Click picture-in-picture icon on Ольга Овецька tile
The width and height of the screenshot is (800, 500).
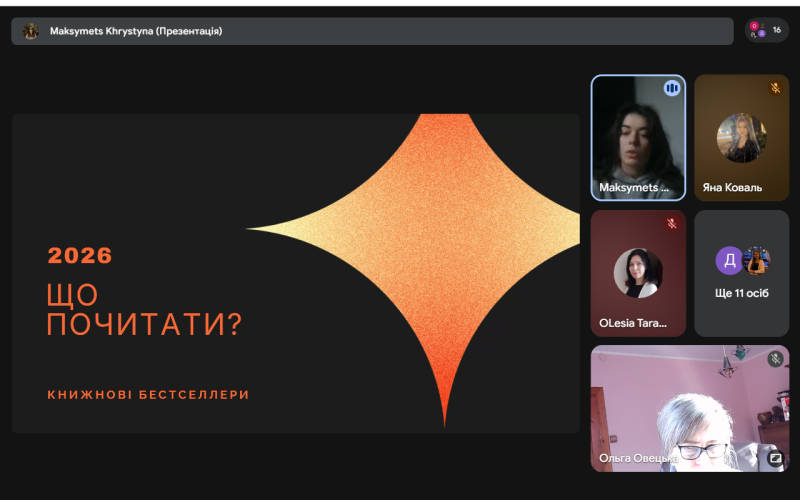775,458
